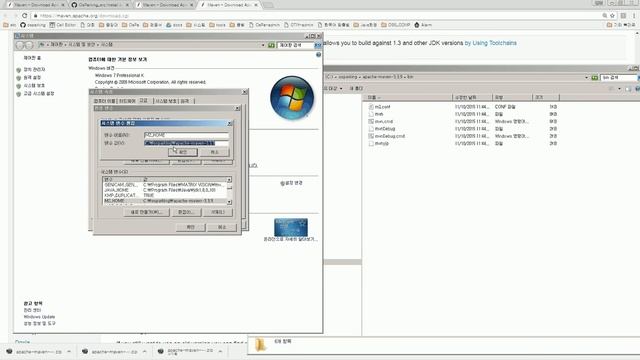Click the Windows genuine badge thumbnail

(x=291, y=227)
